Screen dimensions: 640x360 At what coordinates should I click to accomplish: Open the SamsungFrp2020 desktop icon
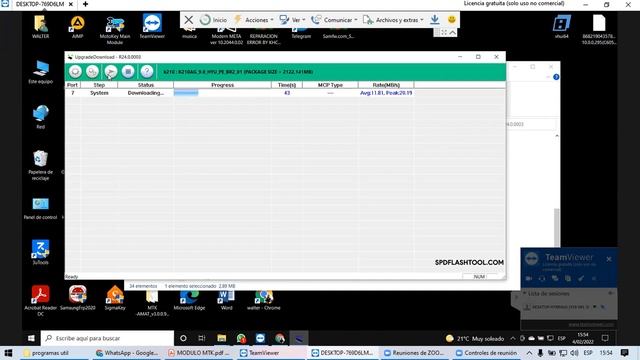pos(78,298)
